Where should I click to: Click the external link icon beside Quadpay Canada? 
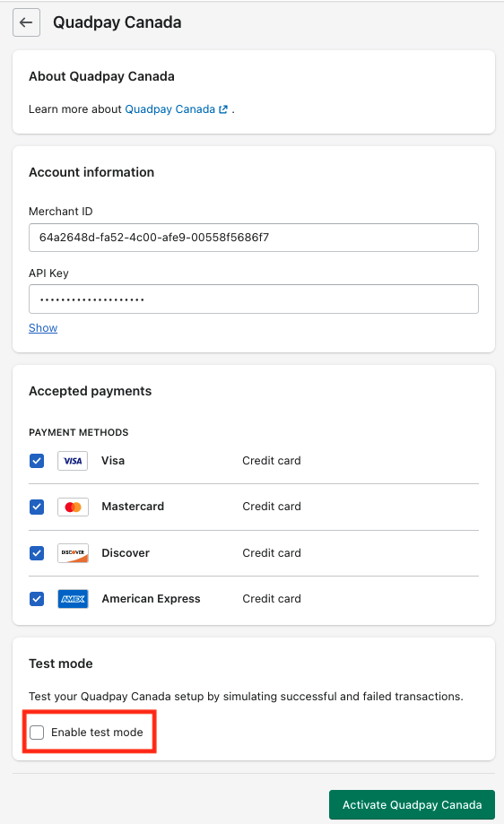click(x=223, y=109)
